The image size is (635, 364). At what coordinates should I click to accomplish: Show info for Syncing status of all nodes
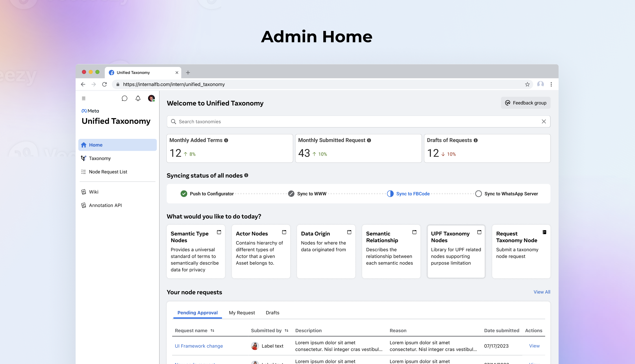pos(246,175)
